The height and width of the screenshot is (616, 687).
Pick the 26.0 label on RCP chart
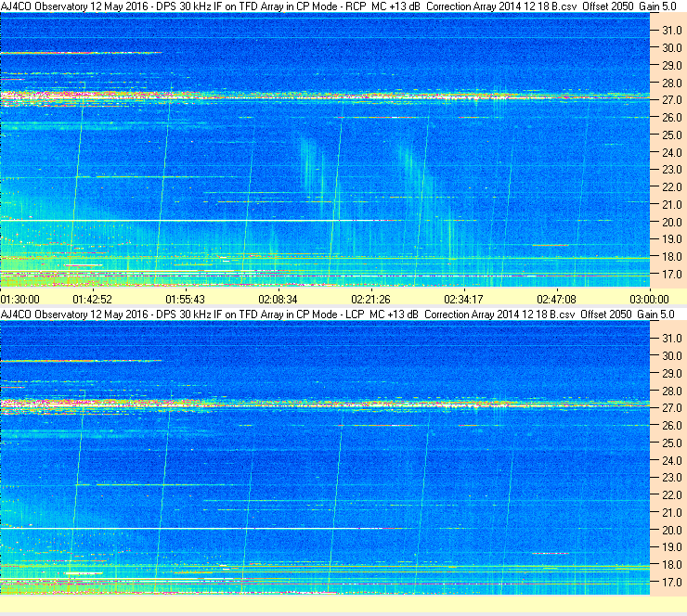click(672, 117)
